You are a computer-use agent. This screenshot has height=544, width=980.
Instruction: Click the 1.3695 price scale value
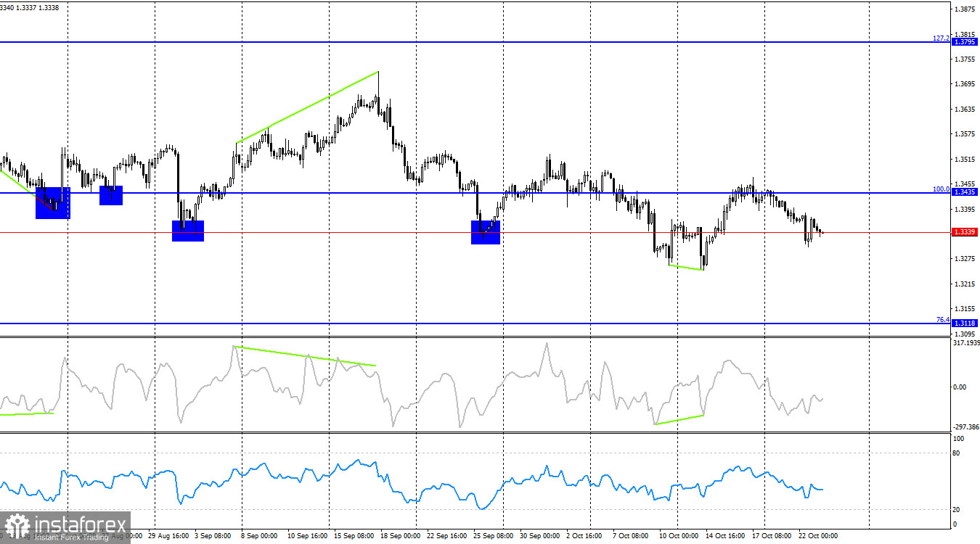click(965, 84)
